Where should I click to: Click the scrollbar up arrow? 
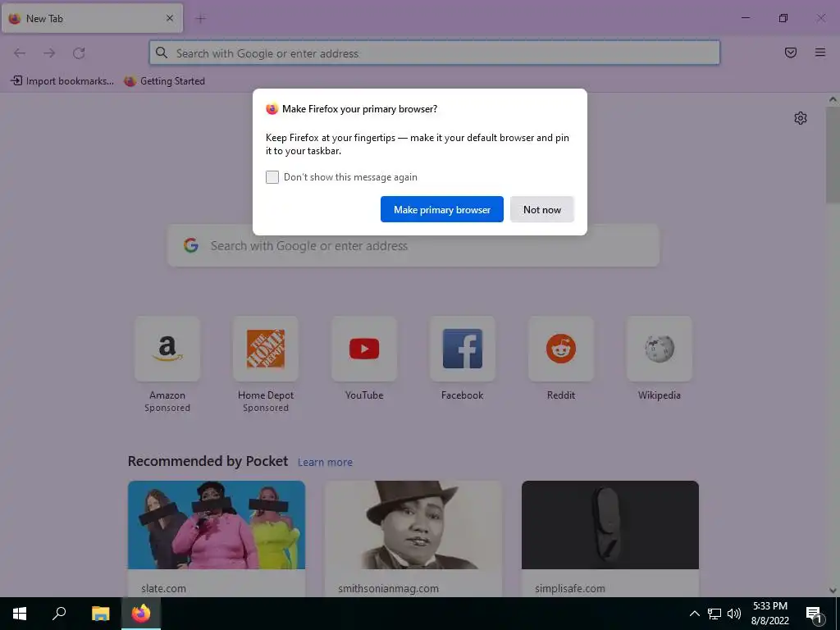tap(833, 99)
